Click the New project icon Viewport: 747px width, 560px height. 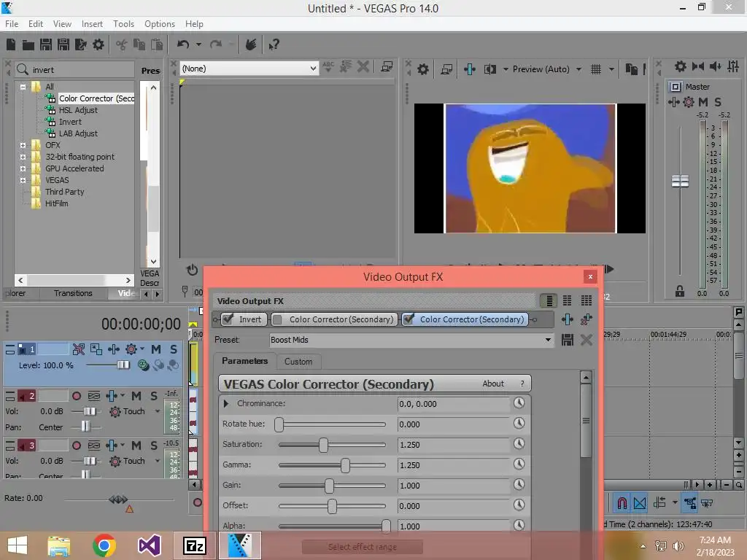coord(11,44)
